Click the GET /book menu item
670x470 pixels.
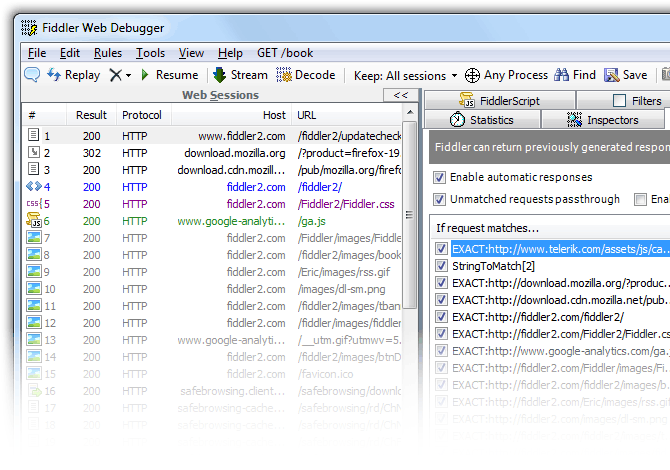285,53
